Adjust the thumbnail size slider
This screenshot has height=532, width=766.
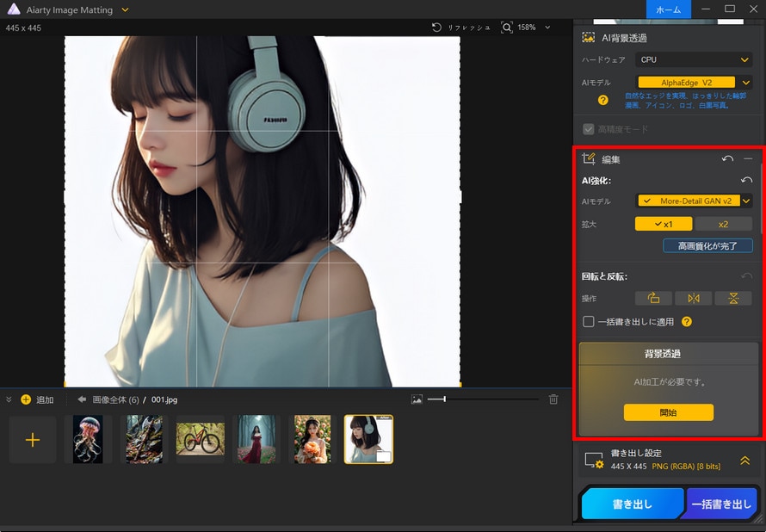point(483,399)
